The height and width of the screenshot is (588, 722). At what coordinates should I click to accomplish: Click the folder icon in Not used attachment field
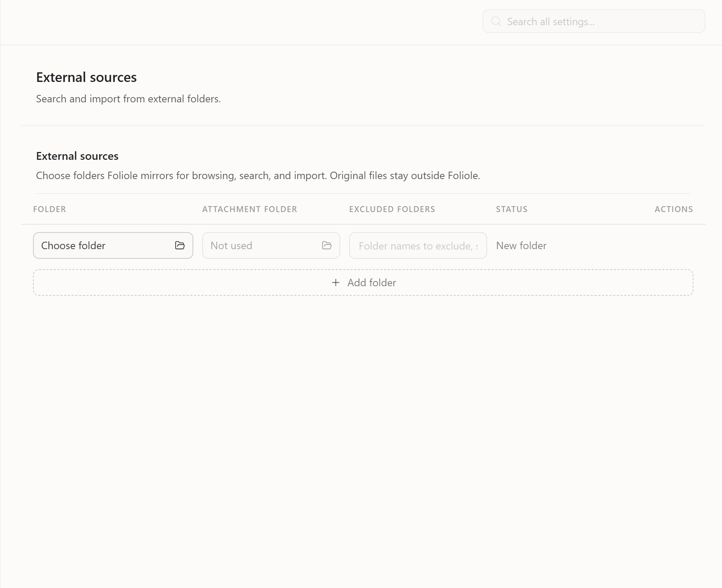(x=326, y=245)
